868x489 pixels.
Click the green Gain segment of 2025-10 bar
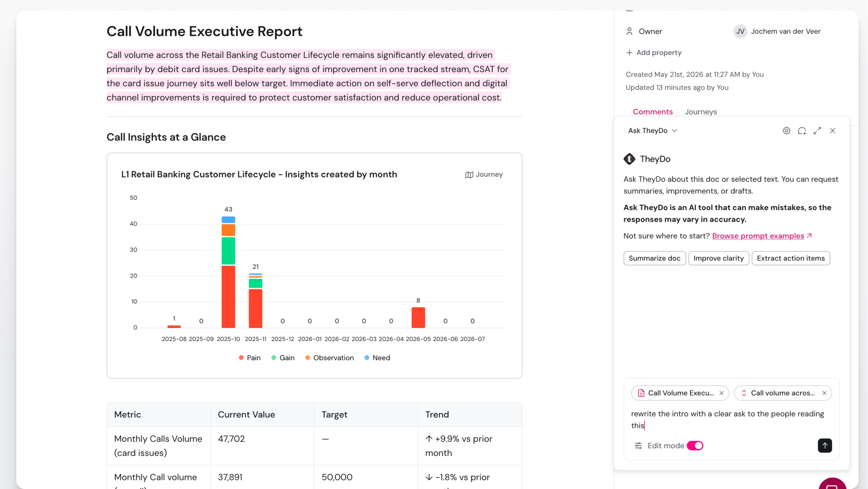coord(228,251)
